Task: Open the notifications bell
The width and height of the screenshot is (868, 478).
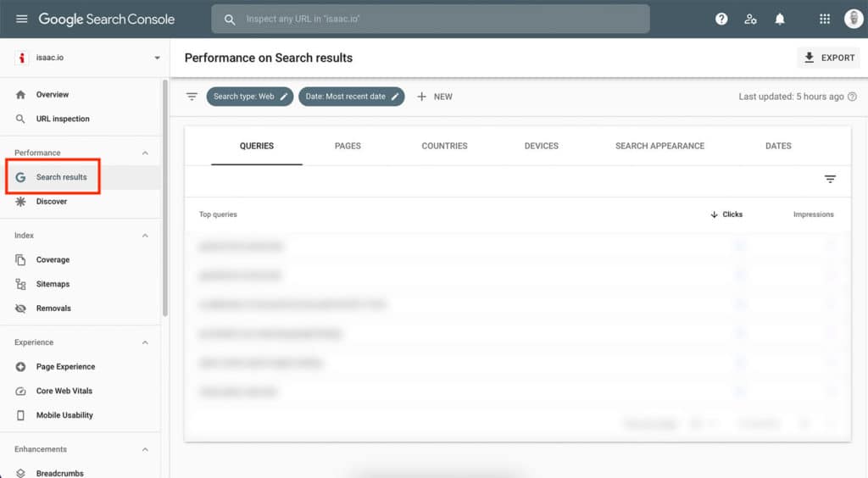Action: coord(780,19)
